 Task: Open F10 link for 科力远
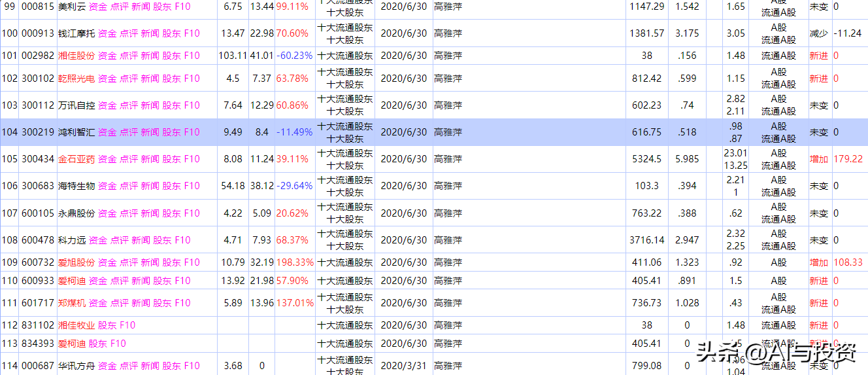(x=183, y=240)
